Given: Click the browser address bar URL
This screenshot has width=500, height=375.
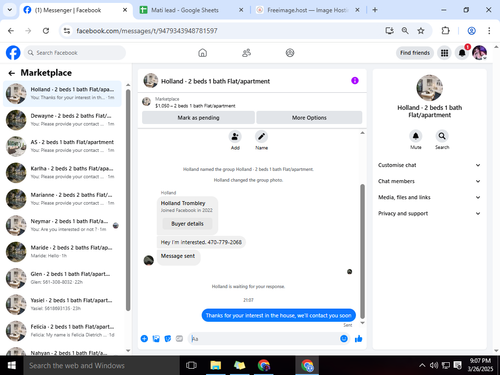Looking at the screenshot, I should pyautogui.click(x=147, y=31).
